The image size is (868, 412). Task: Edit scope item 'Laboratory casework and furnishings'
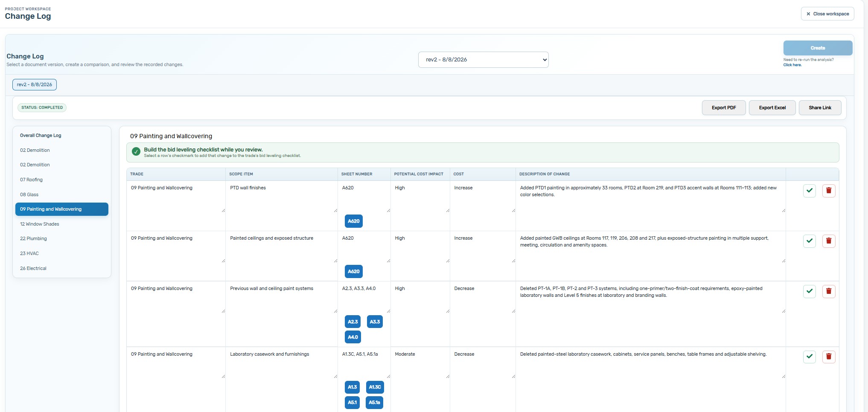282,364
